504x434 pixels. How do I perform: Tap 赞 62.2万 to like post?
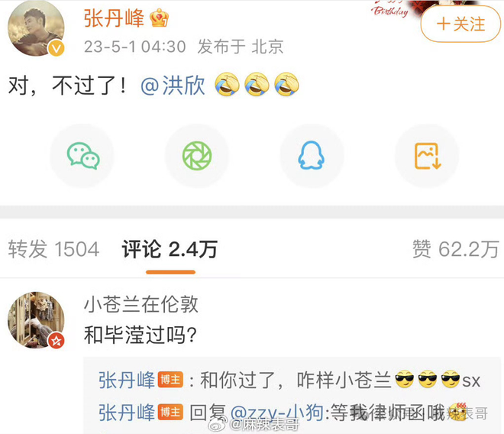click(455, 249)
